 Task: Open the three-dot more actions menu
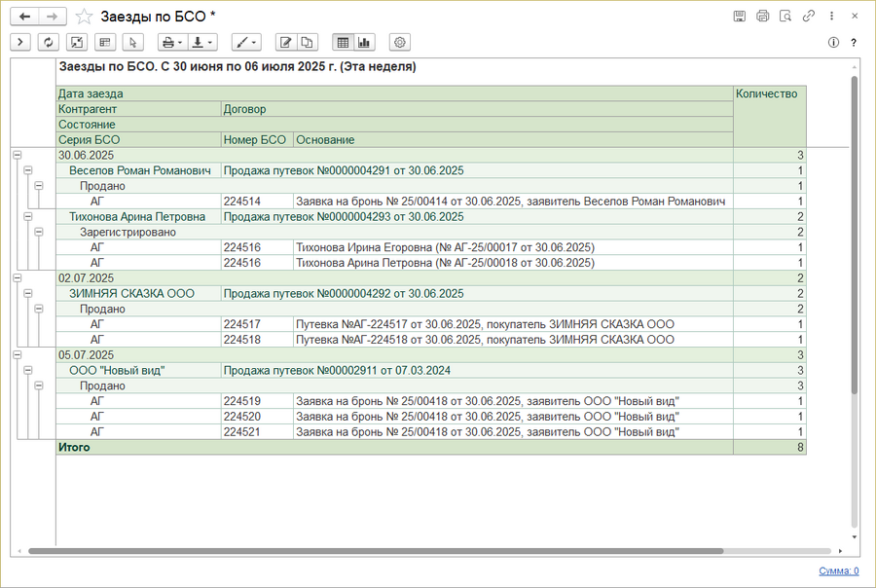[x=831, y=17]
